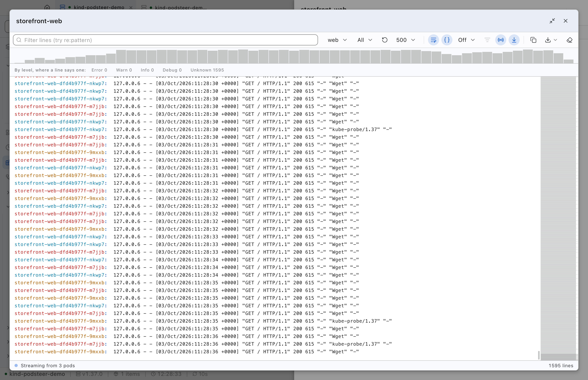
Task: Close the first kind-podsteer-demo tab
Action: pyautogui.click(x=131, y=8)
